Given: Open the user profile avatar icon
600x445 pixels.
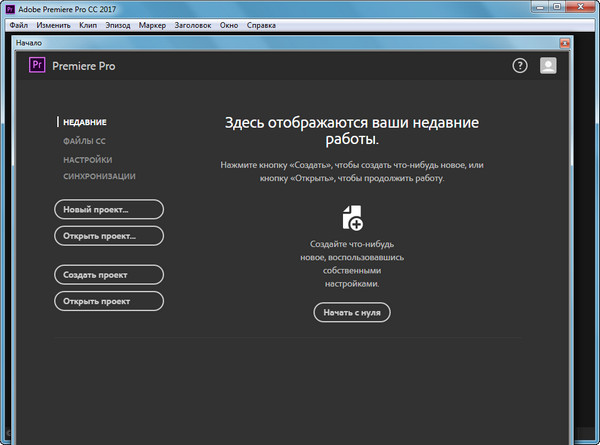Looking at the screenshot, I should click(x=548, y=66).
